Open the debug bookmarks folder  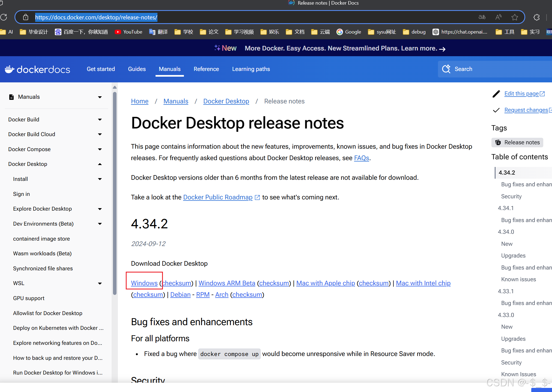(414, 32)
